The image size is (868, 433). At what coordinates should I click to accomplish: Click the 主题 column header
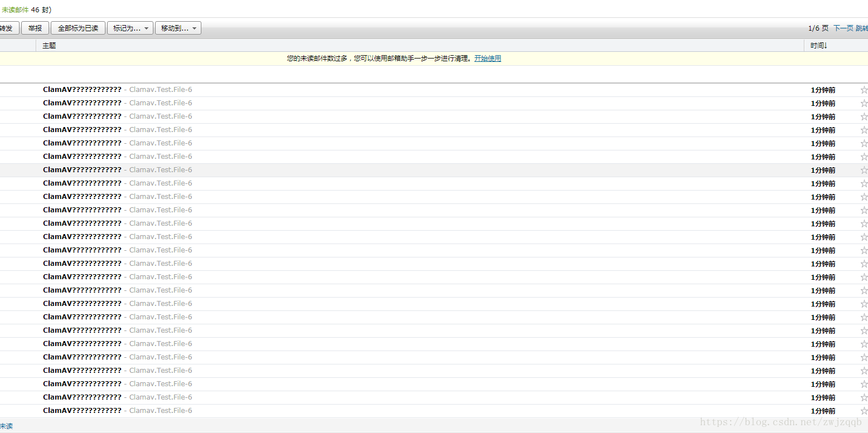(x=49, y=46)
